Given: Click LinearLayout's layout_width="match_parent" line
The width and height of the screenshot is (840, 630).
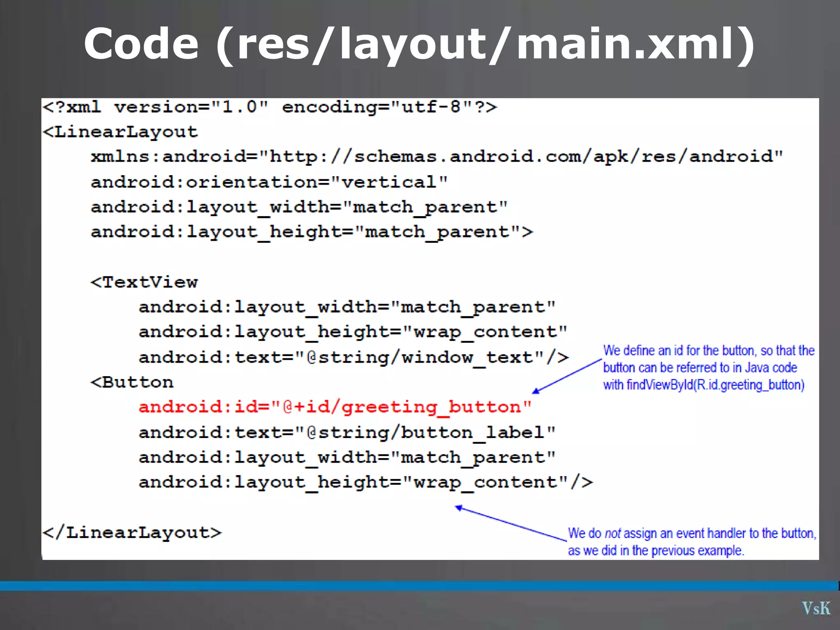Looking at the screenshot, I should [x=299, y=208].
